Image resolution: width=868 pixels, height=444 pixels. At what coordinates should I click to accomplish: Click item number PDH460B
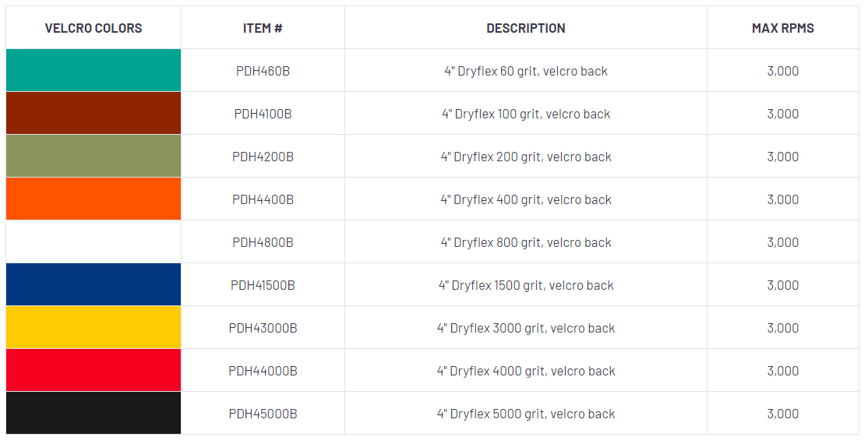point(263,71)
